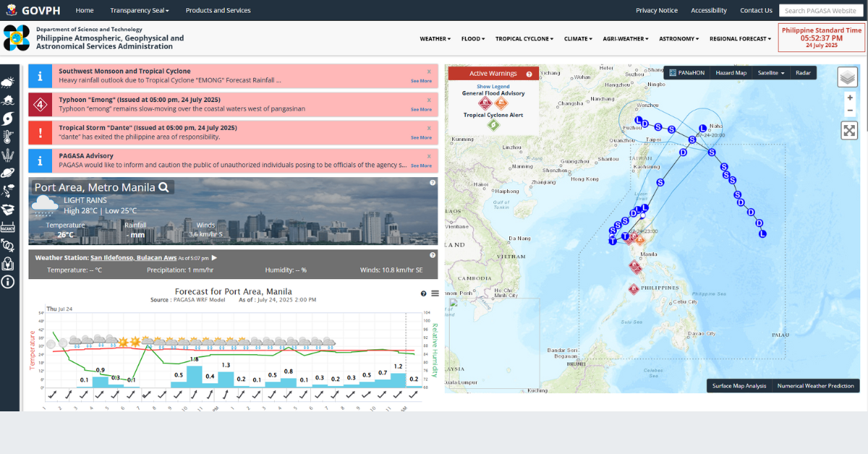The height and width of the screenshot is (454, 868).
Task: Expand the Agri-Weather menu
Action: coord(626,39)
